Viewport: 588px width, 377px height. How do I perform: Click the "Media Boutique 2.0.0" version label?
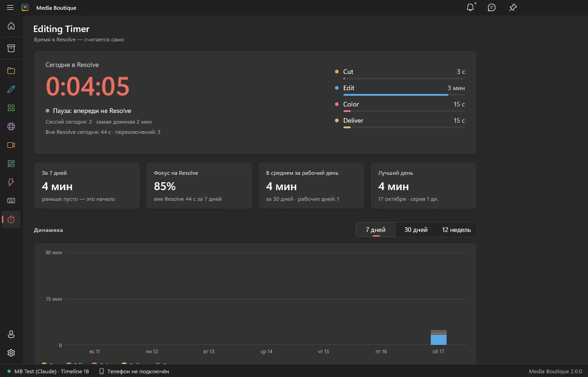[555, 371]
